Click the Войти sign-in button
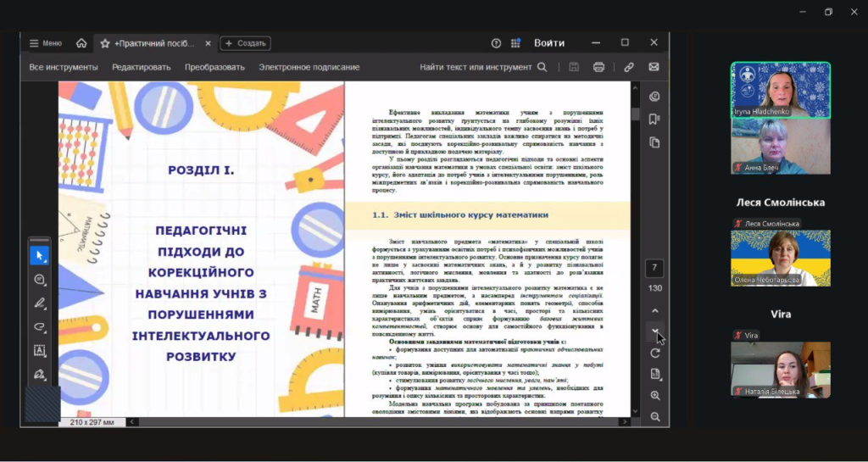 tap(549, 43)
